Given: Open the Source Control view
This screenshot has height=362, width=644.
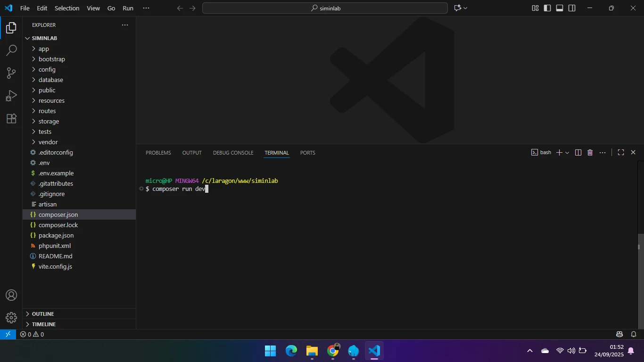Looking at the screenshot, I should click(x=11, y=73).
